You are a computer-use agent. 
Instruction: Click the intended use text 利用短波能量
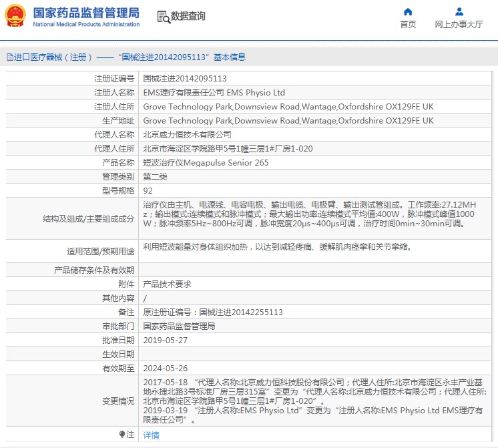tap(277, 247)
